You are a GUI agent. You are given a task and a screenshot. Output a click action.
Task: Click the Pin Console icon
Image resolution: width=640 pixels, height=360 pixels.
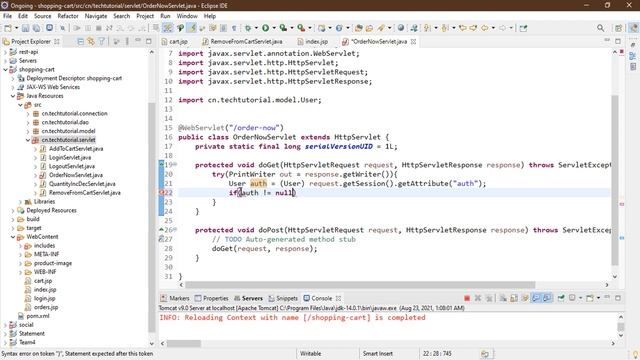pos(561,298)
